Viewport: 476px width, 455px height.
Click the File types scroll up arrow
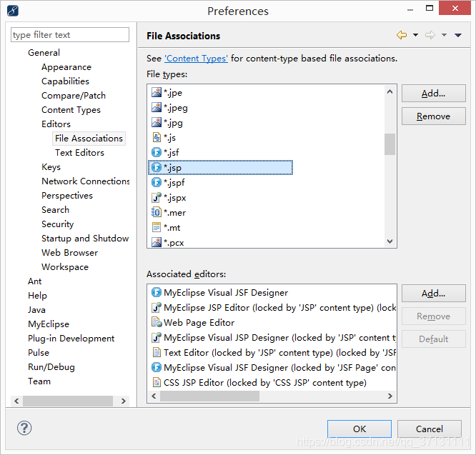390,91
